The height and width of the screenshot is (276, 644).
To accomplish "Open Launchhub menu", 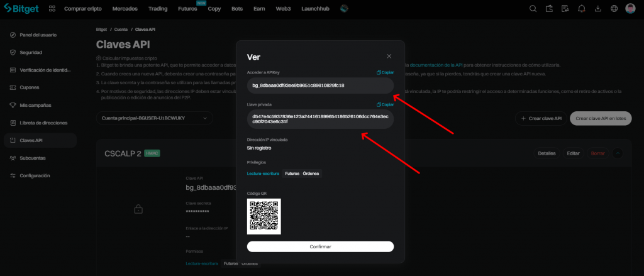I will point(316,9).
